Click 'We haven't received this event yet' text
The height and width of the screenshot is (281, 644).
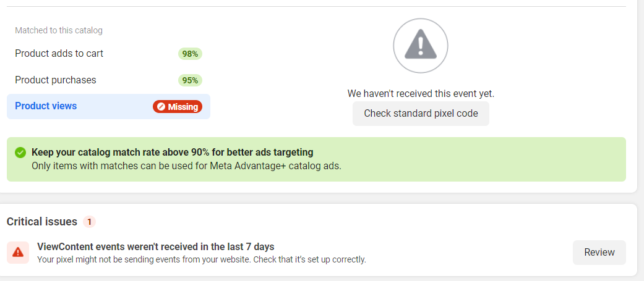point(421,93)
